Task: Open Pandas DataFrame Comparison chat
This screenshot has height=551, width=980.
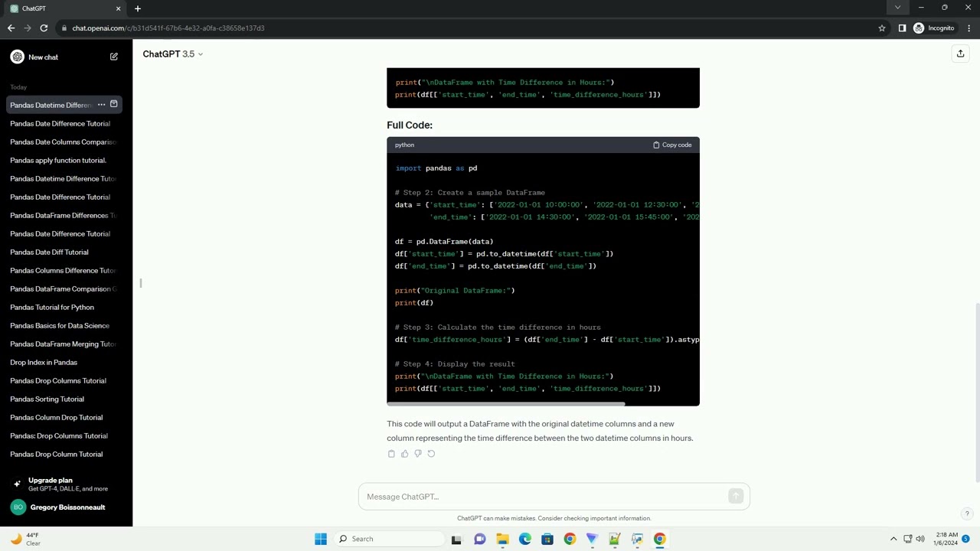Action: (63, 289)
